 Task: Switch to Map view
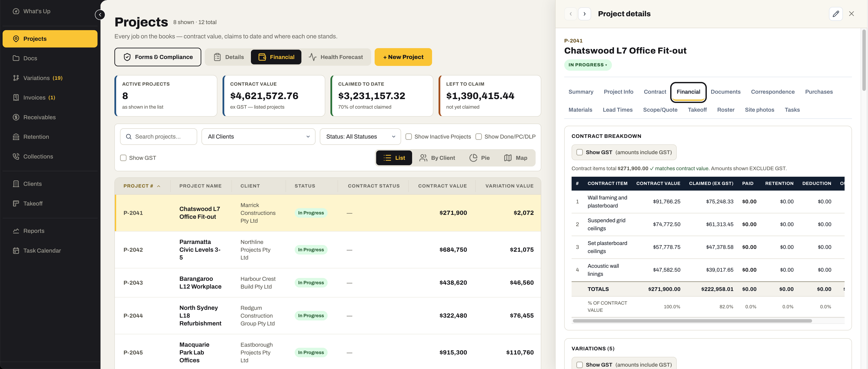515,158
